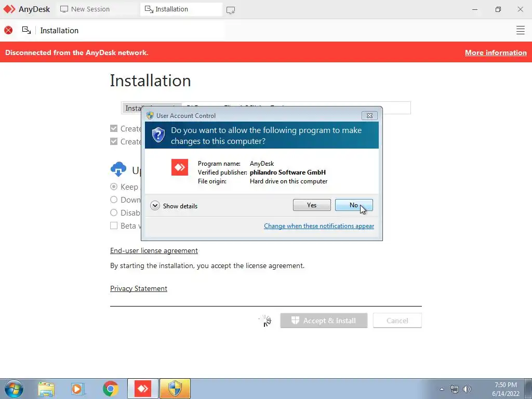Click the UAC blue shield question icon
Image resolution: width=532 pixels, height=399 pixels.
click(x=158, y=135)
